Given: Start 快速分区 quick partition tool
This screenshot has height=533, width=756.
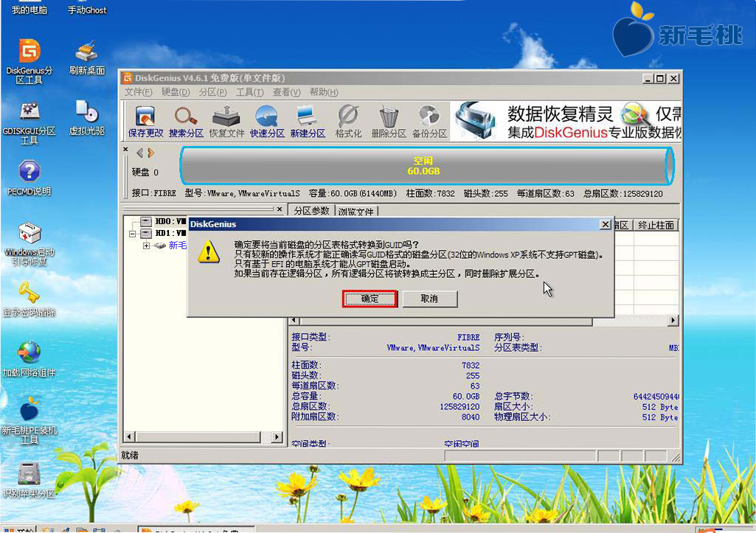Looking at the screenshot, I should [267, 122].
